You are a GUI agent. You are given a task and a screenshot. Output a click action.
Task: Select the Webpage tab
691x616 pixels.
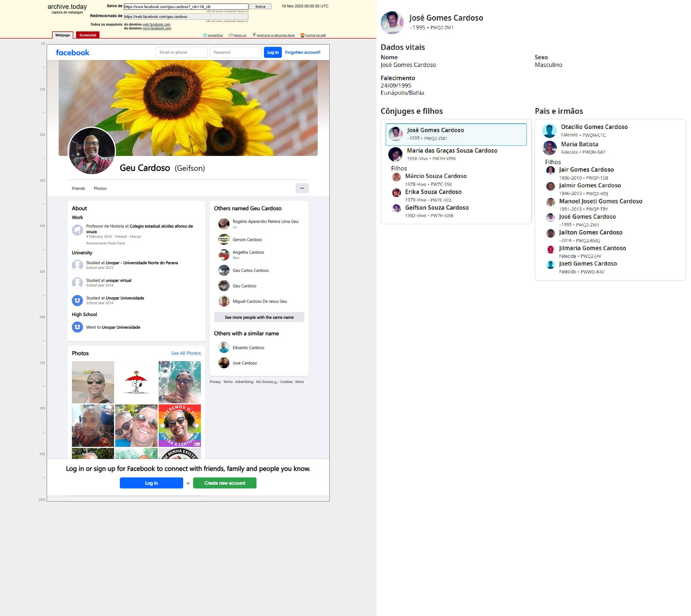(63, 35)
